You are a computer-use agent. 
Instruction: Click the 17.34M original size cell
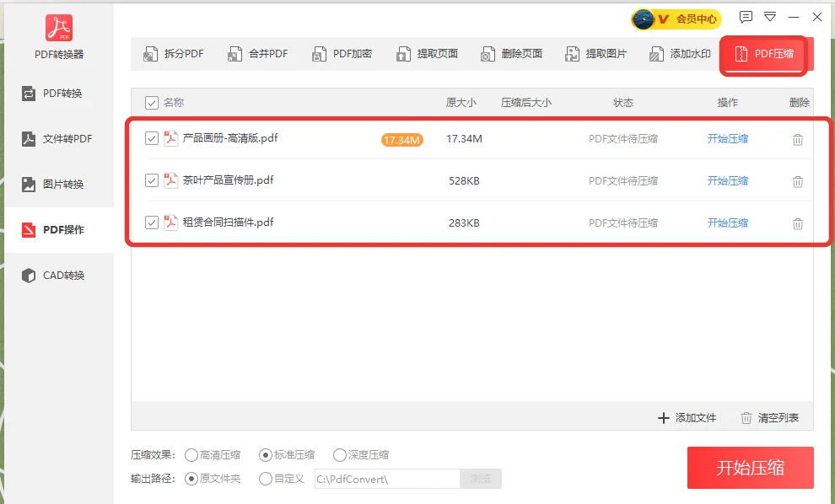[465, 139]
